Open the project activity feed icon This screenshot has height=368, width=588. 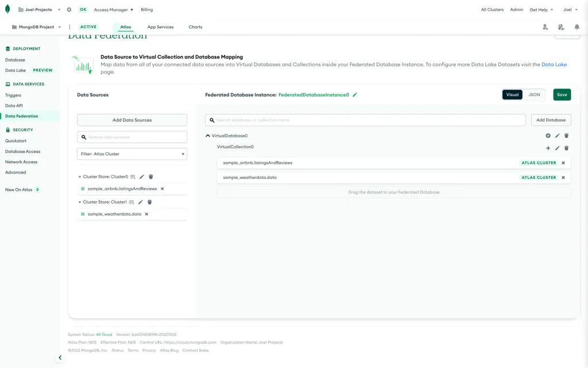pos(561,27)
